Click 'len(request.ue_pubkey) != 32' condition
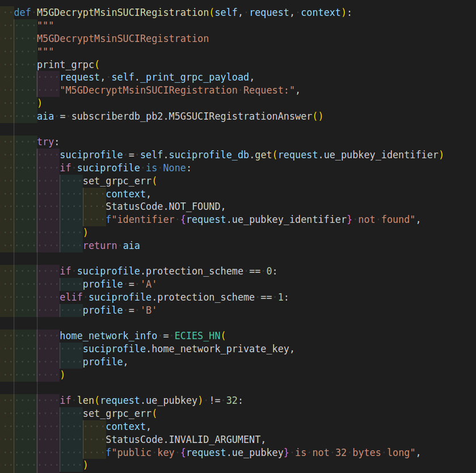Viewport: 476px width, 473px height. [x=157, y=400]
